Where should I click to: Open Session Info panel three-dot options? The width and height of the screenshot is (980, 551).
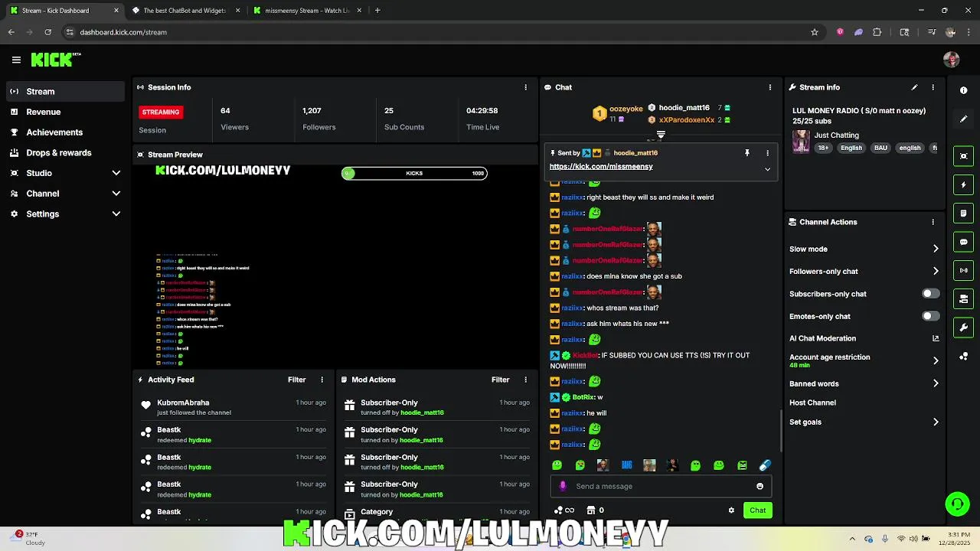click(525, 87)
